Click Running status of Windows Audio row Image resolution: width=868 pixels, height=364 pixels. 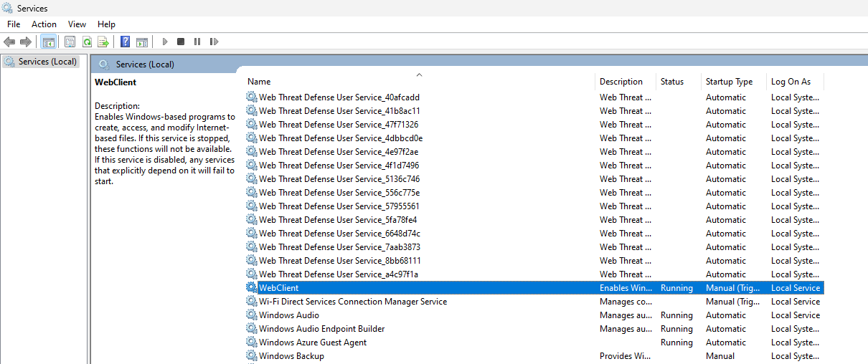(x=676, y=315)
